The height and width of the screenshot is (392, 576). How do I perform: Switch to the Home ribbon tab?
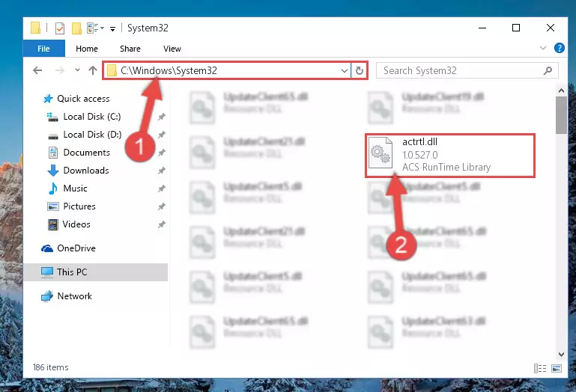coord(87,49)
